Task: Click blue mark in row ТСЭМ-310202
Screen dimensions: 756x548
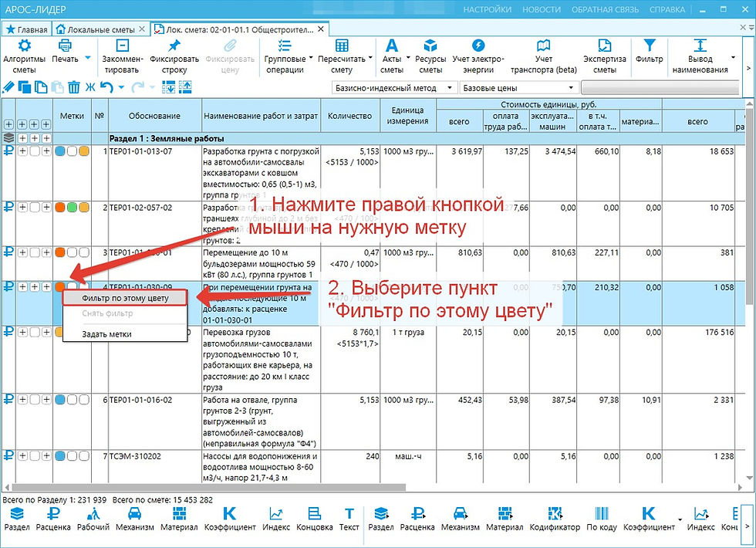Action: [x=60, y=456]
